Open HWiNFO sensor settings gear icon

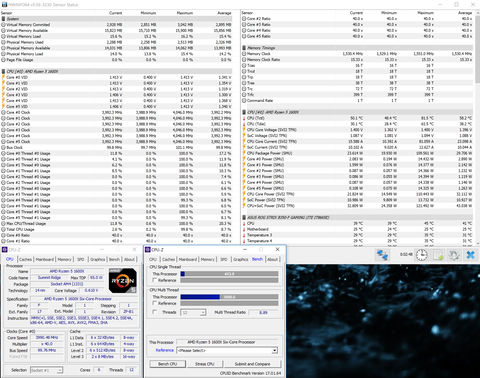click(454, 255)
